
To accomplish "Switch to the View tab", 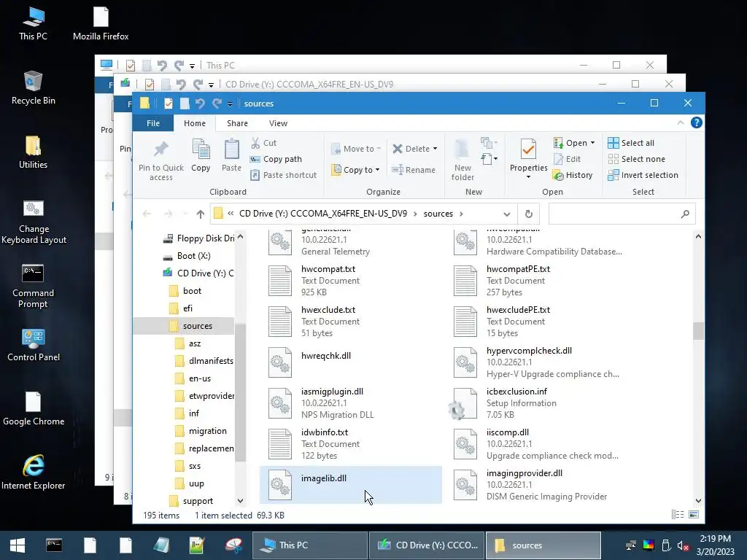I will tap(278, 123).
